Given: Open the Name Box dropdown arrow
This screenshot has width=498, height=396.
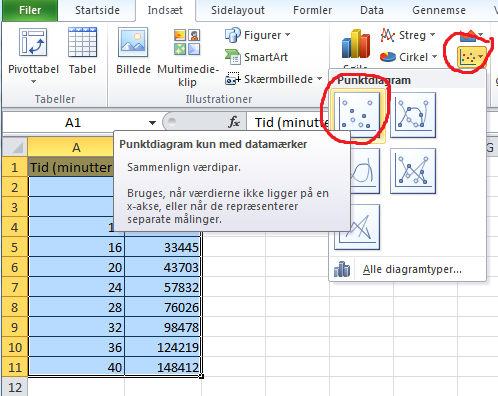Looking at the screenshot, I should click(152, 123).
